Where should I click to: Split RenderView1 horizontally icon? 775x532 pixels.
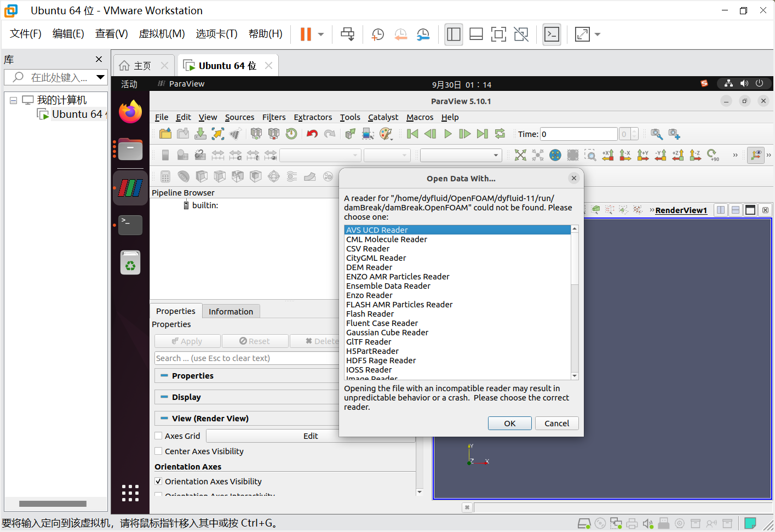click(721, 210)
